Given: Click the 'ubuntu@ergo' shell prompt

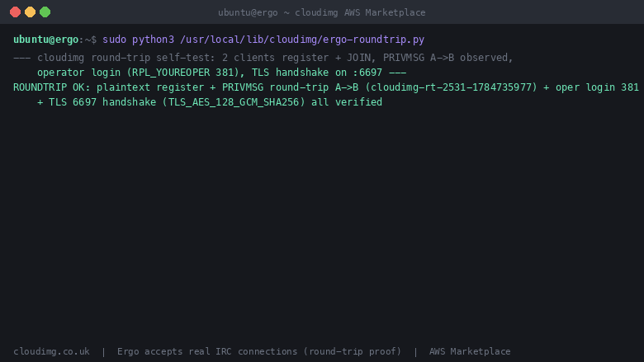Looking at the screenshot, I should [45, 40].
